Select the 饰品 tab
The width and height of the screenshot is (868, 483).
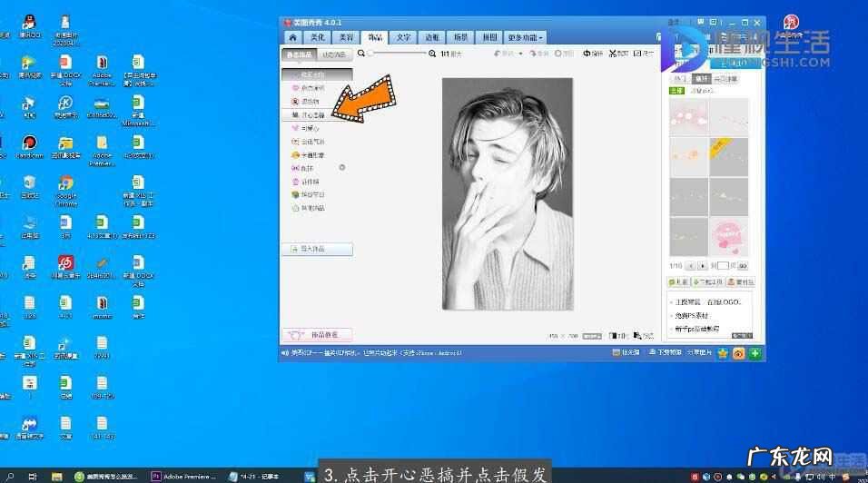pos(375,37)
